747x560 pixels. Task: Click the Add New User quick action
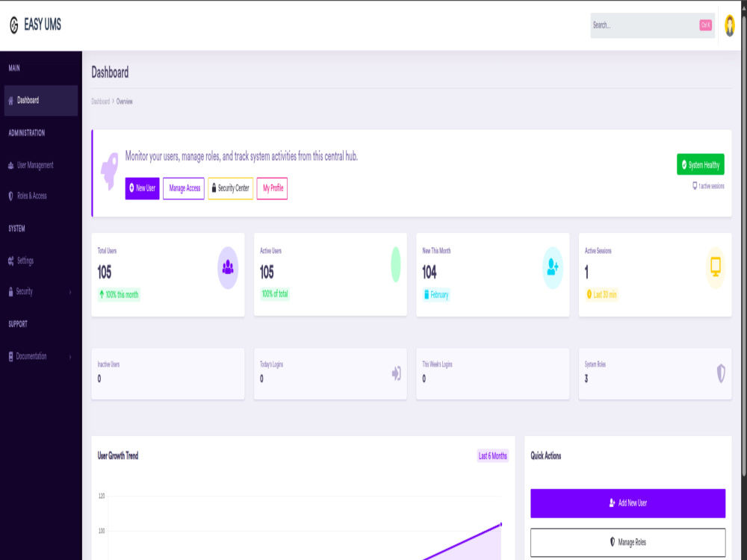[628, 503]
